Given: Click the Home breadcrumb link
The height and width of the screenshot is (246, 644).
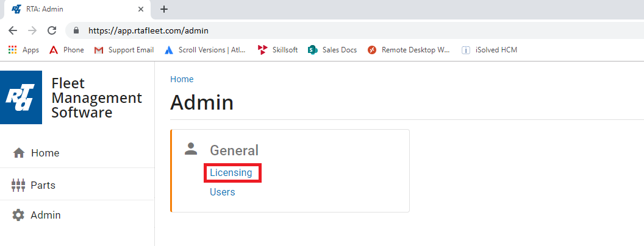Looking at the screenshot, I should 182,79.
